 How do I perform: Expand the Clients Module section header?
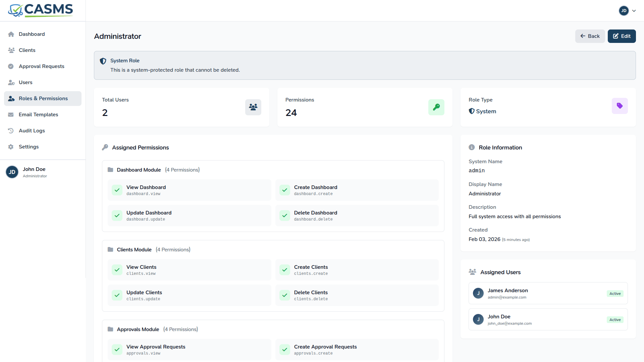coord(134,250)
